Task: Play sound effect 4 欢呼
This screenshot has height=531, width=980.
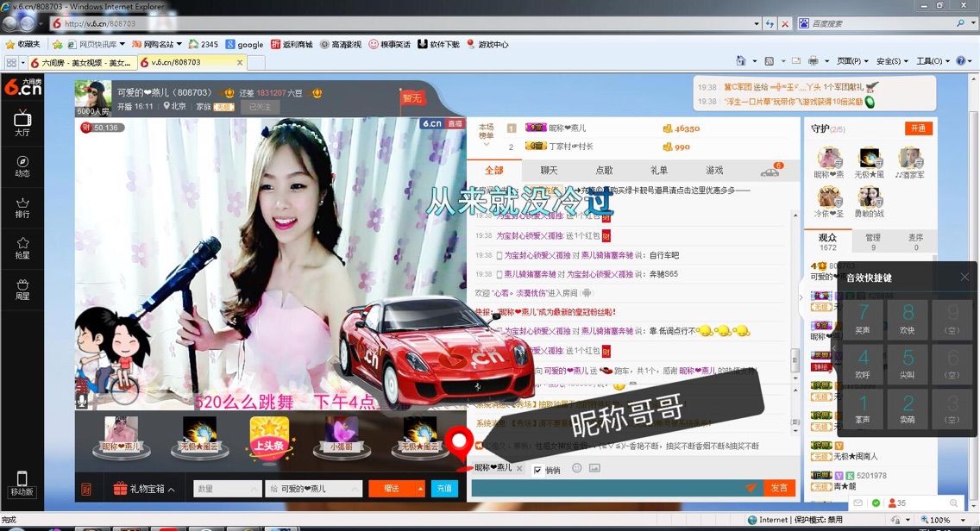Action: pyautogui.click(x=863, y=363)
